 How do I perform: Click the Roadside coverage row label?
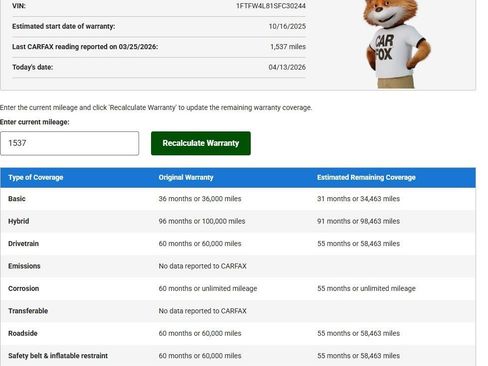pos(23,333)
